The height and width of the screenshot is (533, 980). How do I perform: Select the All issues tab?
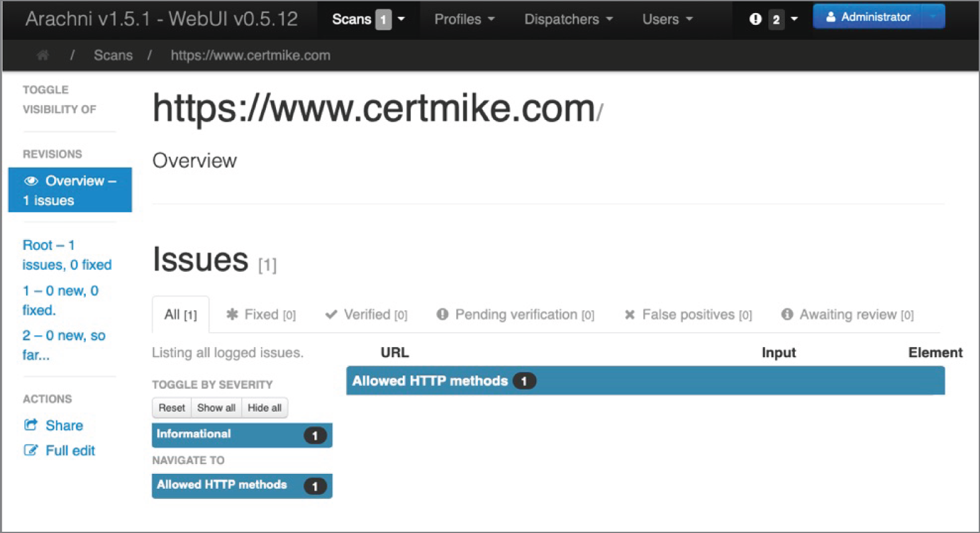coord(181,315)
